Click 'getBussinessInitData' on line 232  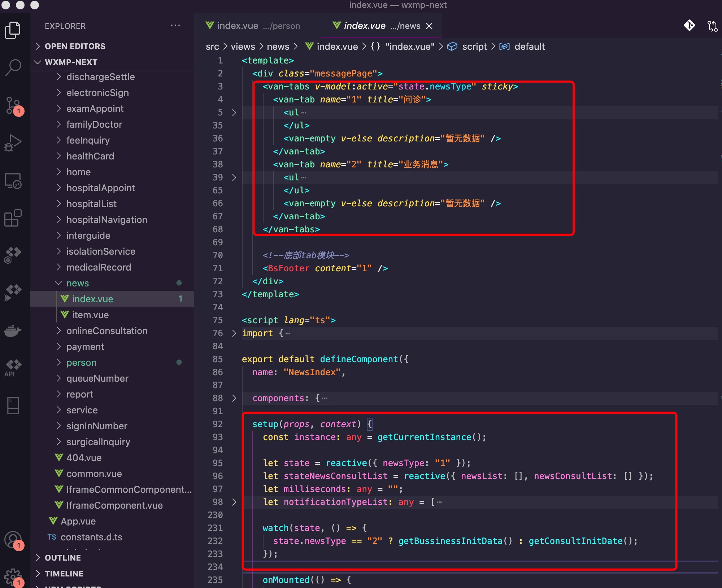[451, 541]
